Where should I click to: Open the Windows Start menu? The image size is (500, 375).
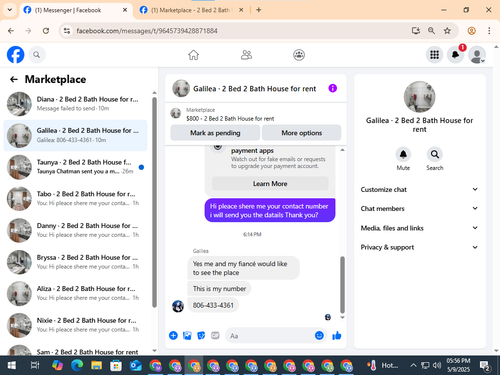(x=11, y=366)
